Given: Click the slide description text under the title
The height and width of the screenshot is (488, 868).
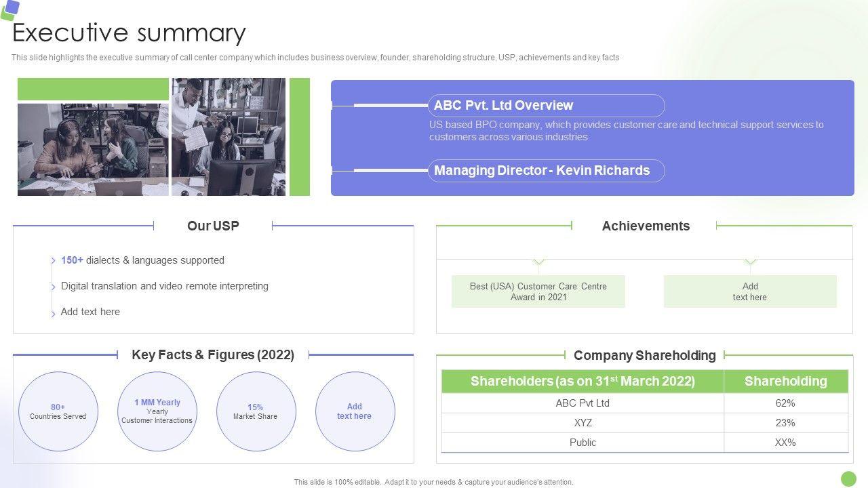Looking at the screenshot, I should (x=315, y=58).
